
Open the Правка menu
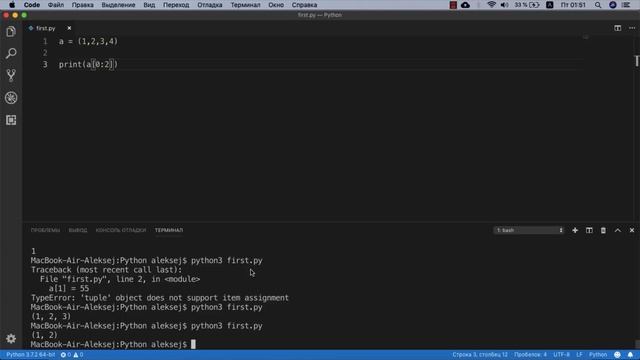click(x=82, y=5)
